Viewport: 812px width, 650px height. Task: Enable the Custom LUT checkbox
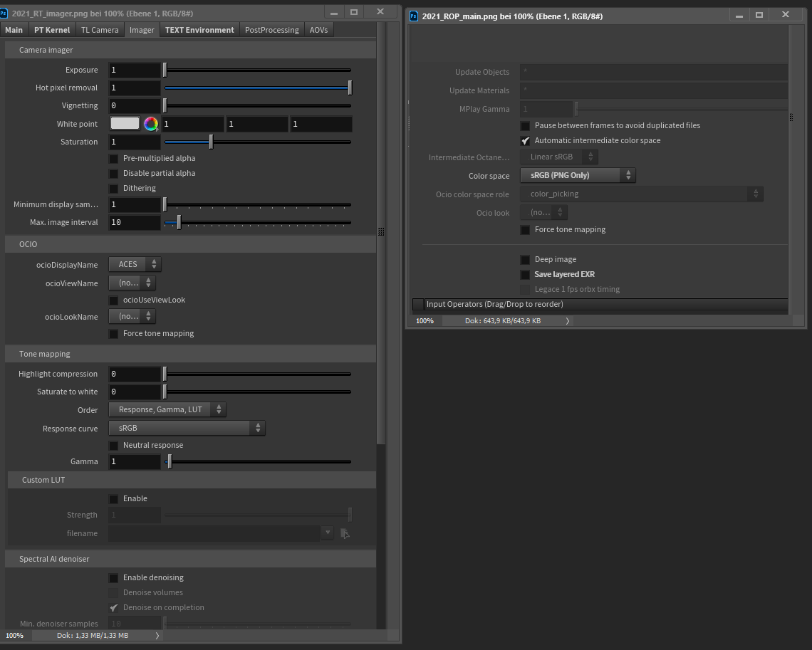pyautogui.click(x=113, y=499)
